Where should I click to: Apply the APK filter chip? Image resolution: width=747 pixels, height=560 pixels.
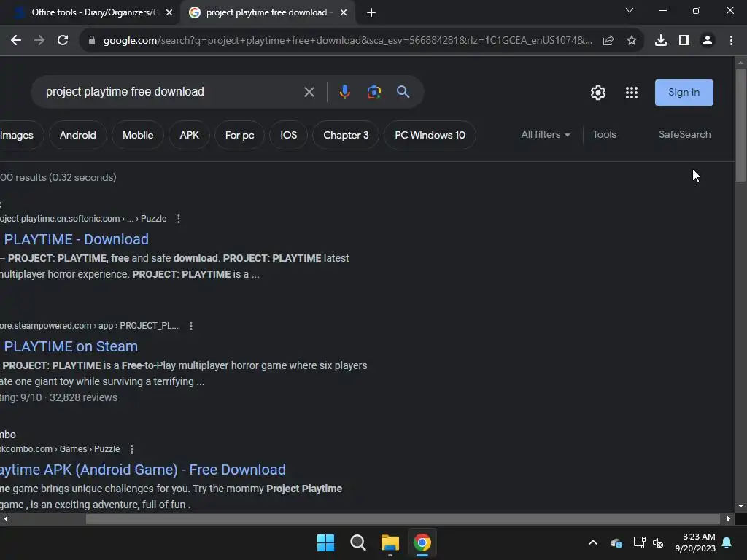point(189,135)
